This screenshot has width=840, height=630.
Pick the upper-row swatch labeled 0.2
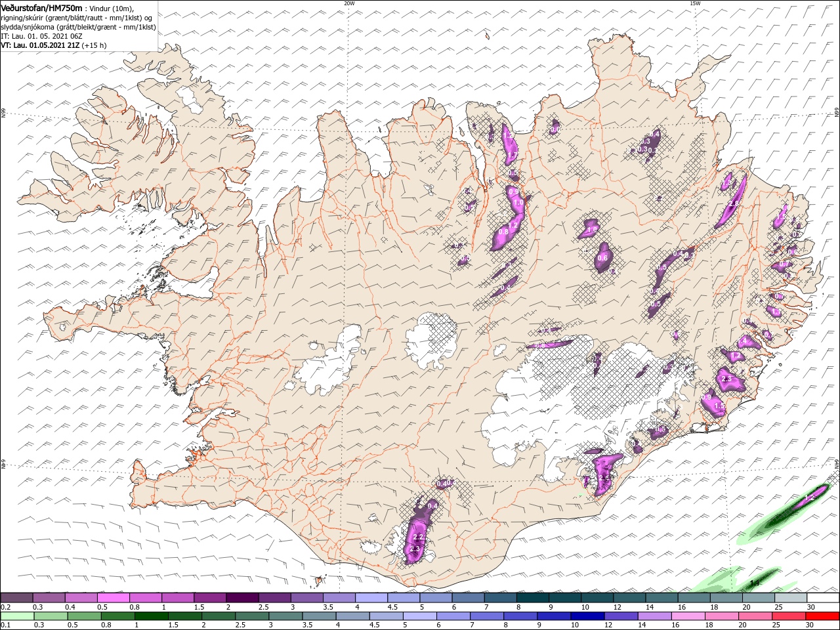pyautogui.click(x=16, y=598)
